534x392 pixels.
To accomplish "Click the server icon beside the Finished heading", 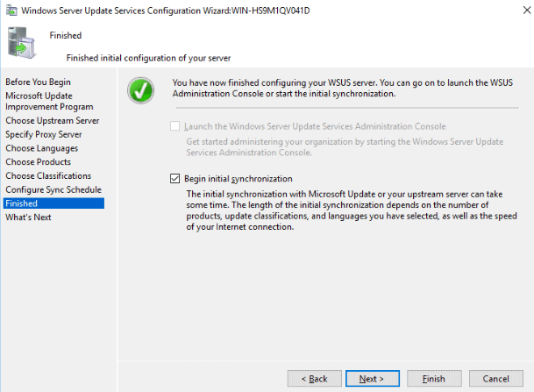I will [x=21, y=43].
